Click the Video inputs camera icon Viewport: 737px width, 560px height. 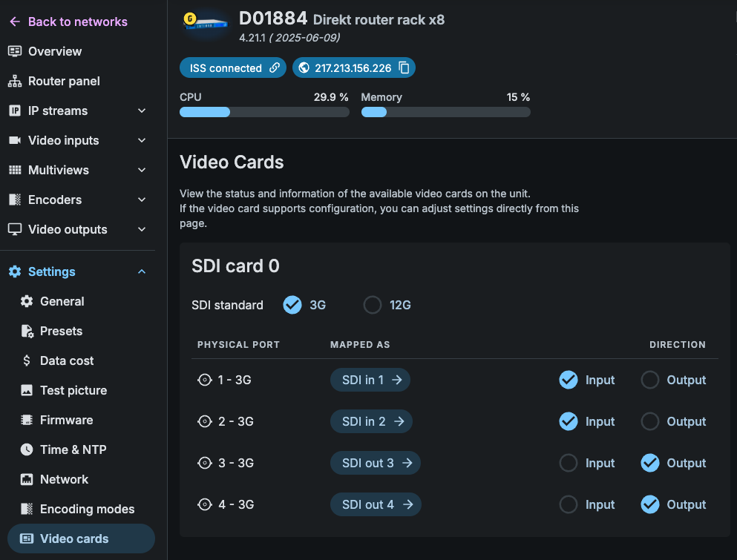pyautogui.click(x=15, y=140)
